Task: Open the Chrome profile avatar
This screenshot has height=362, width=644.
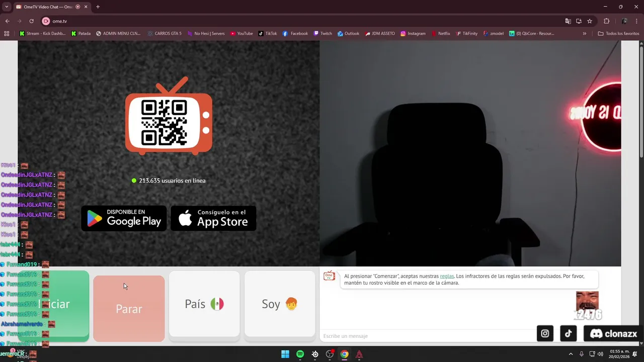Action: point(624,21)
